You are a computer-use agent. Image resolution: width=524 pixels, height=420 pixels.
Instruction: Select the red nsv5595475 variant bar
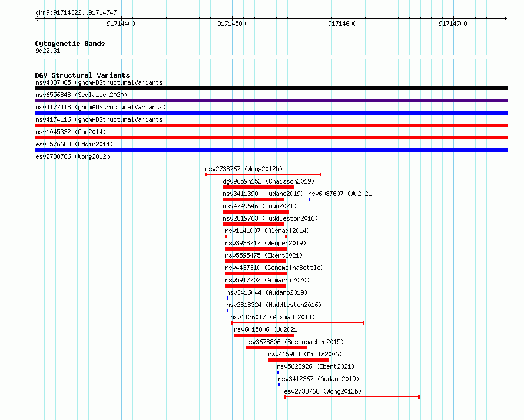256,261
